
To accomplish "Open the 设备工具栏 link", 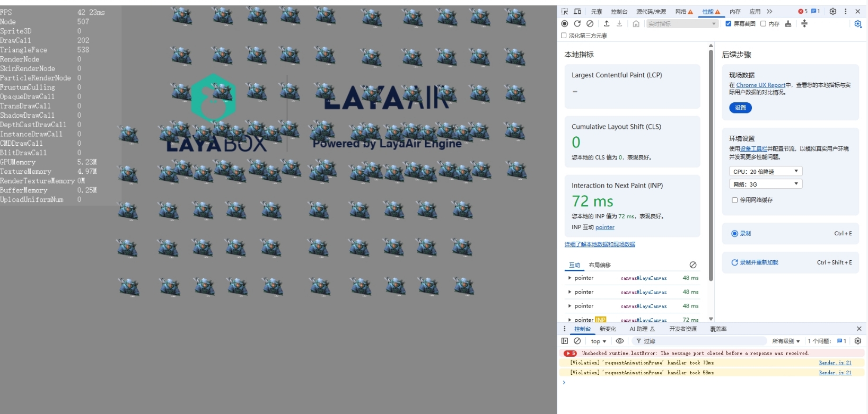I will pos(753,149).
